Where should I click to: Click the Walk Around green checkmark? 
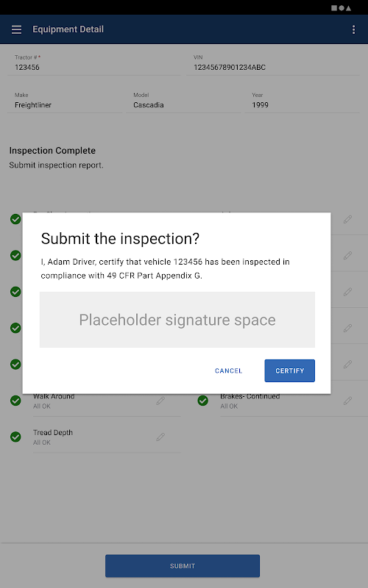tap(15, 401)
